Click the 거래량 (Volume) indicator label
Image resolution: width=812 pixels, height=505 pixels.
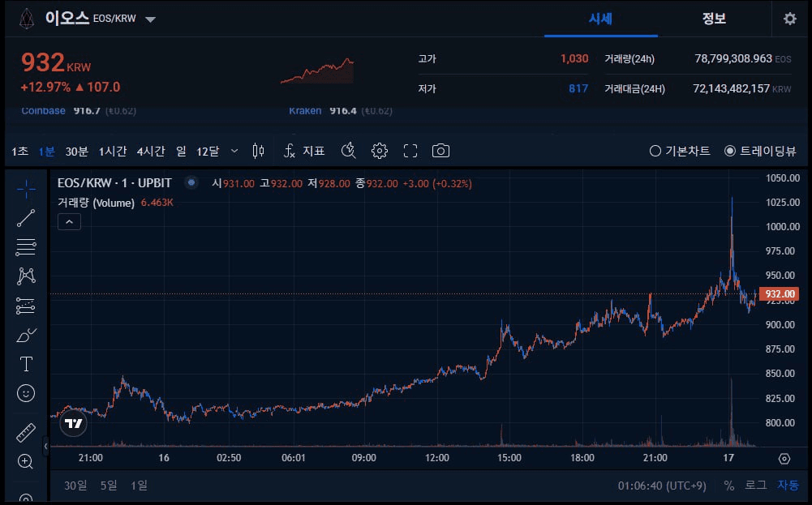[x=96, y=203]
